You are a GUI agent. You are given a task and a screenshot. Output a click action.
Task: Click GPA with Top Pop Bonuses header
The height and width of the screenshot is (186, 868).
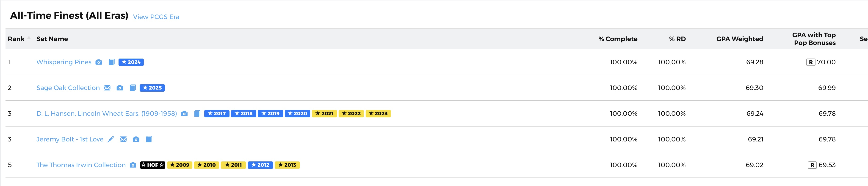(x=814, y=39)
